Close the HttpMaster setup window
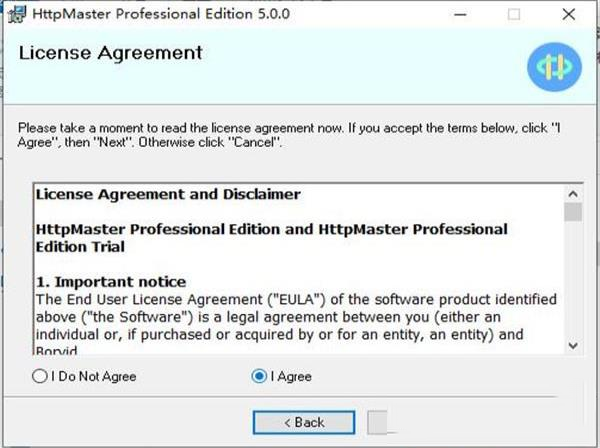 coord(566,15)
